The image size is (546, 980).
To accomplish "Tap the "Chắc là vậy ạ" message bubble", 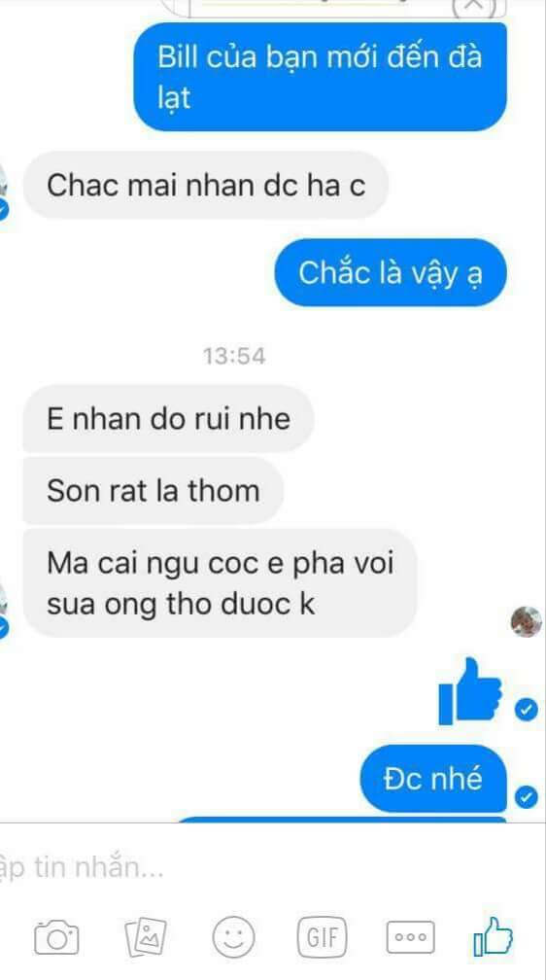I will 392,272.
